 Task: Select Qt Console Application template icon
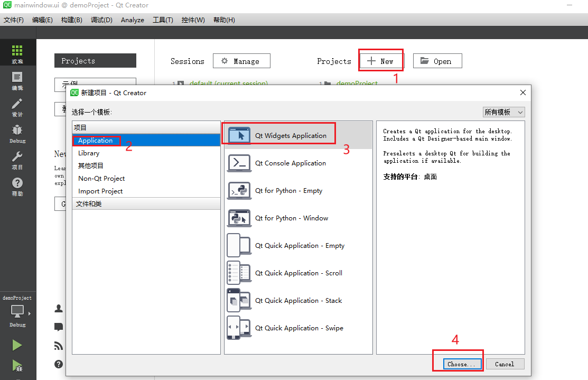pos(239,163)
